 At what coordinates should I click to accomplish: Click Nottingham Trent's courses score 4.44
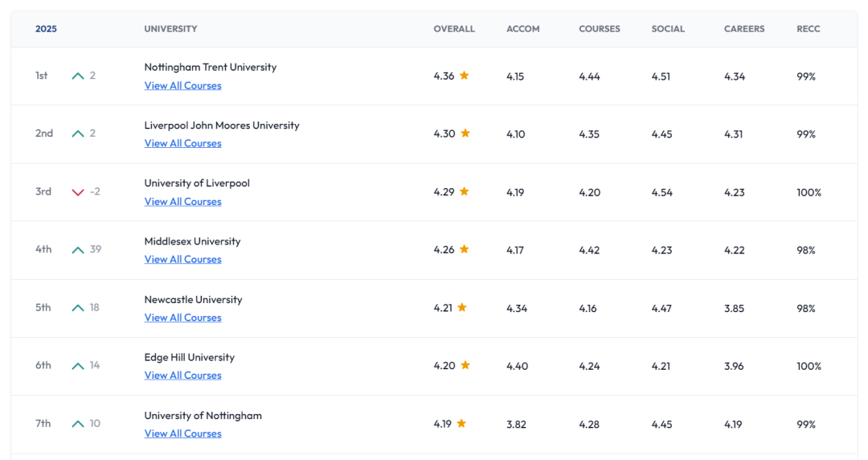590,76
